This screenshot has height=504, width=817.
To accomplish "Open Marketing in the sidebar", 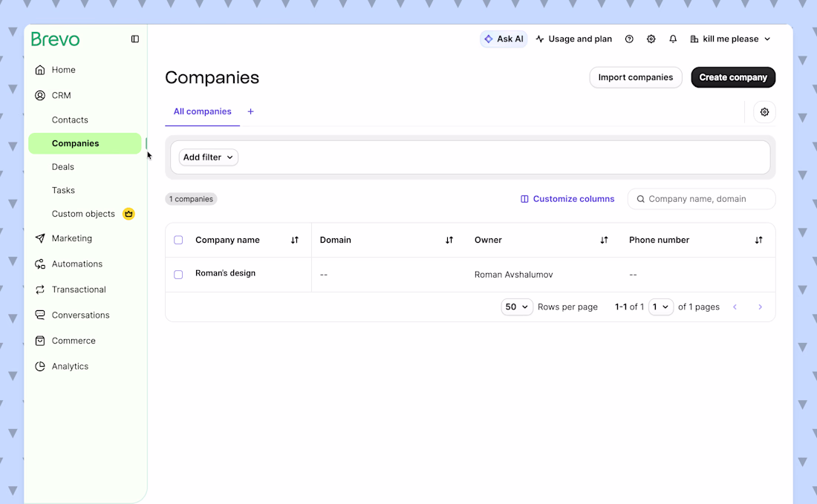I will pos(72,238).
